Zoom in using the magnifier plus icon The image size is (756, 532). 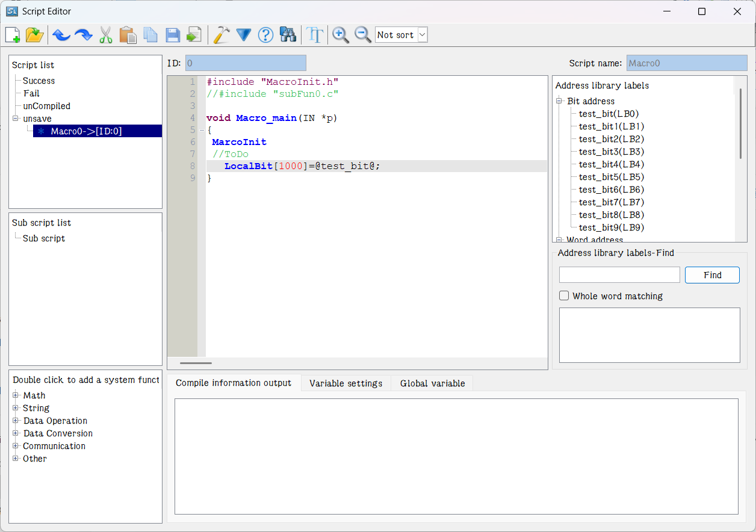(341, 35)
